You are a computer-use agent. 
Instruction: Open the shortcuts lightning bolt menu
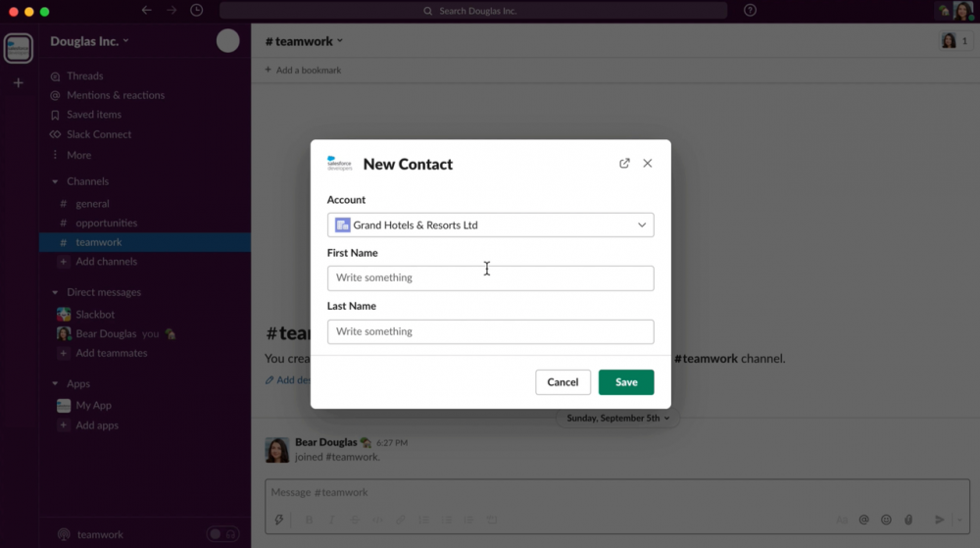(279, 520)
